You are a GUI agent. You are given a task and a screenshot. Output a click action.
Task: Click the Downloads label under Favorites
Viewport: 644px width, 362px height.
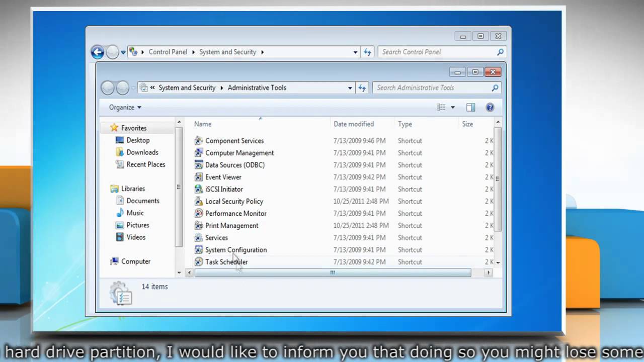[142, 152]
